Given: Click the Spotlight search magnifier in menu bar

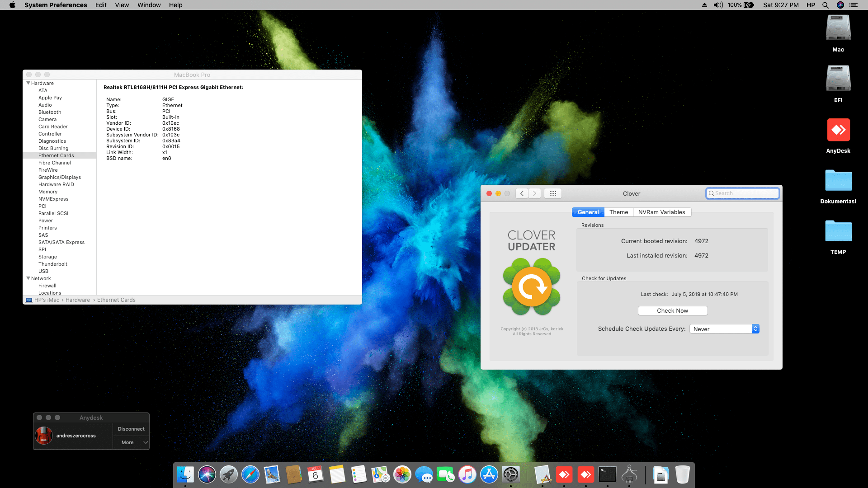Looking at the screenshot, I should point(826,5).
